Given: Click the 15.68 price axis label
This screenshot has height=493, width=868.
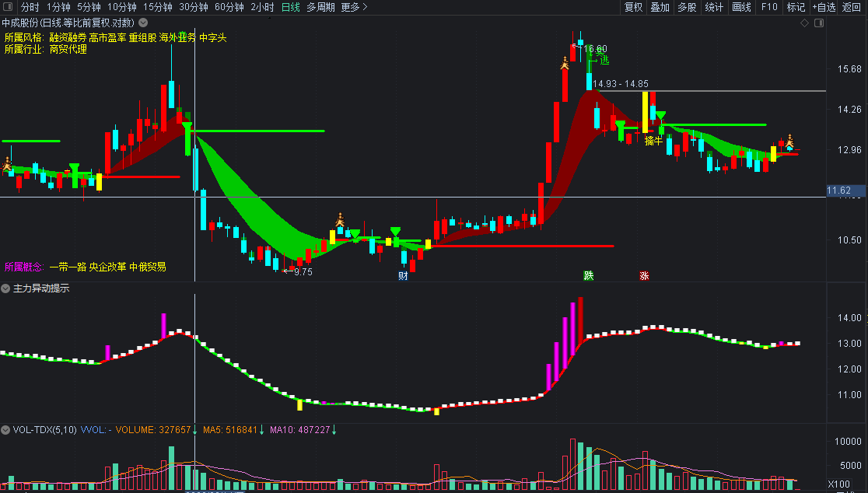Looking at the screenshot, I should pos(850,69).
